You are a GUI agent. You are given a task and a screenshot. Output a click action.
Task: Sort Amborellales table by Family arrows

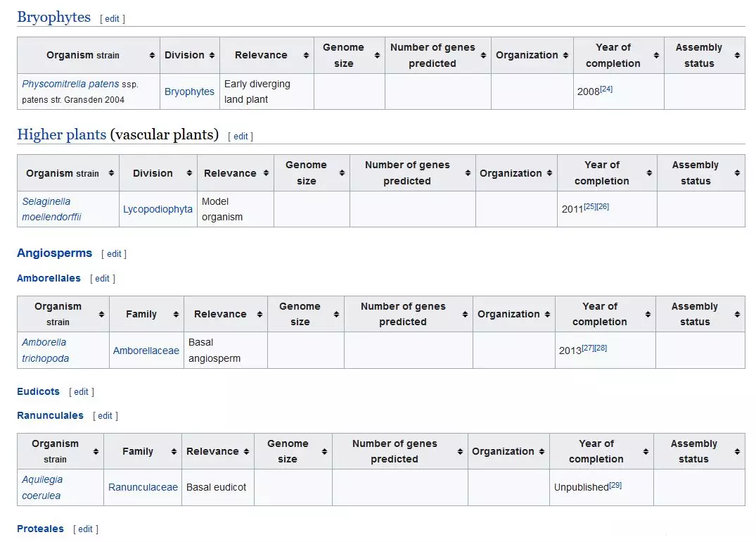(x=177, y=315)
